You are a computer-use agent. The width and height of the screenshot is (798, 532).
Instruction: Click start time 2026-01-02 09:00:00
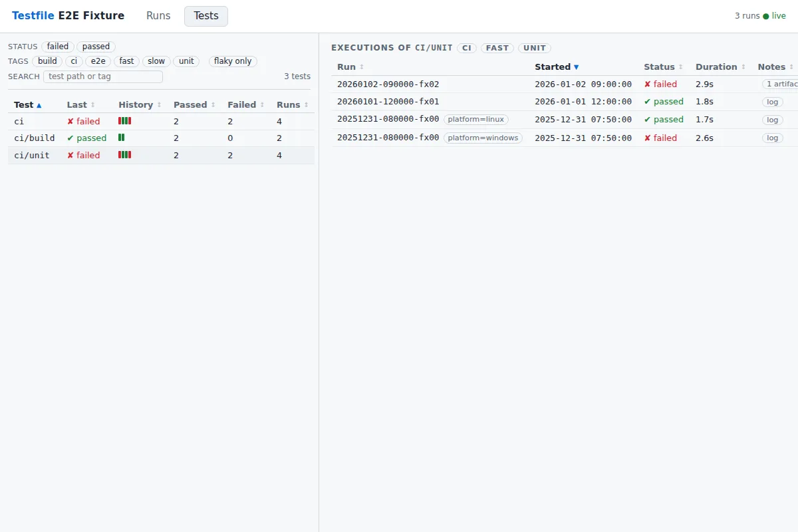click(583, 84)
